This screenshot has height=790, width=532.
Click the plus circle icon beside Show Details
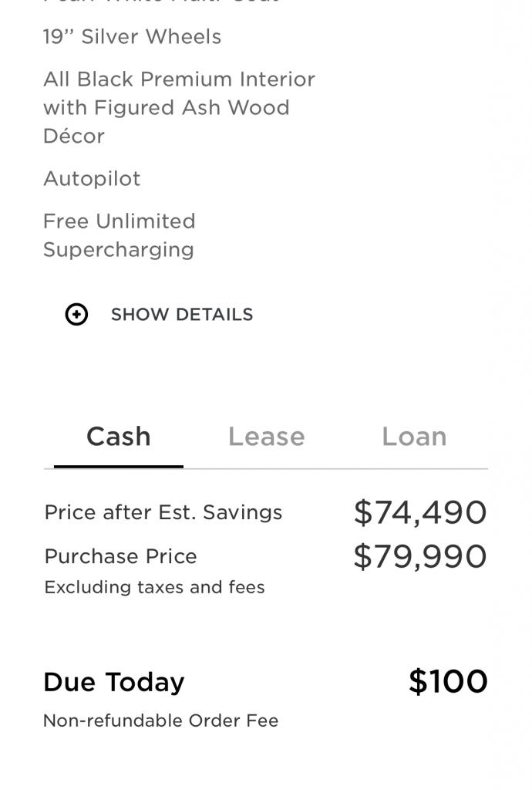coord(76,315)
